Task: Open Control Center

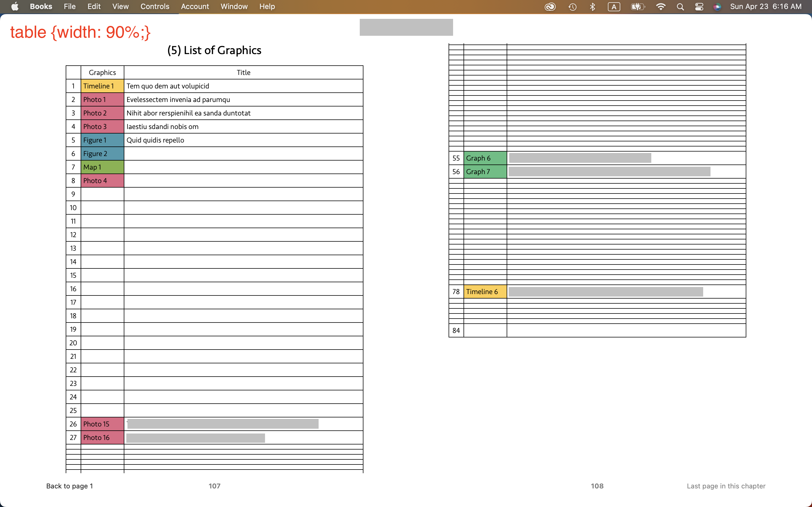Action: coord(699,6)
